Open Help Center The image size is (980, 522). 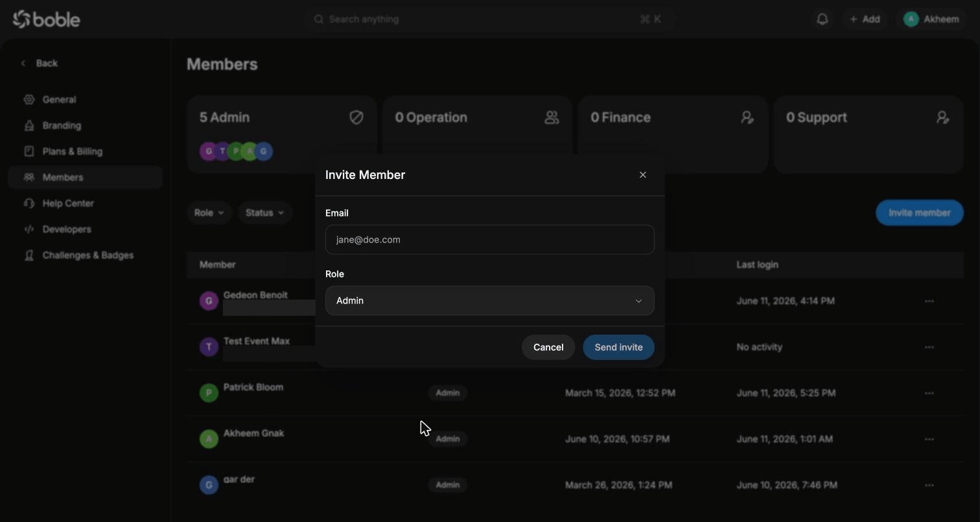(85, 204)
